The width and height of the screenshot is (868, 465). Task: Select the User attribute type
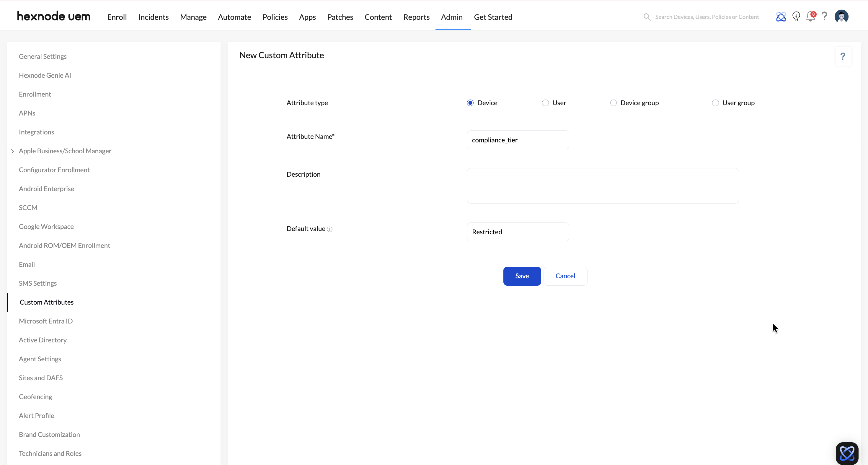(545, 103)
